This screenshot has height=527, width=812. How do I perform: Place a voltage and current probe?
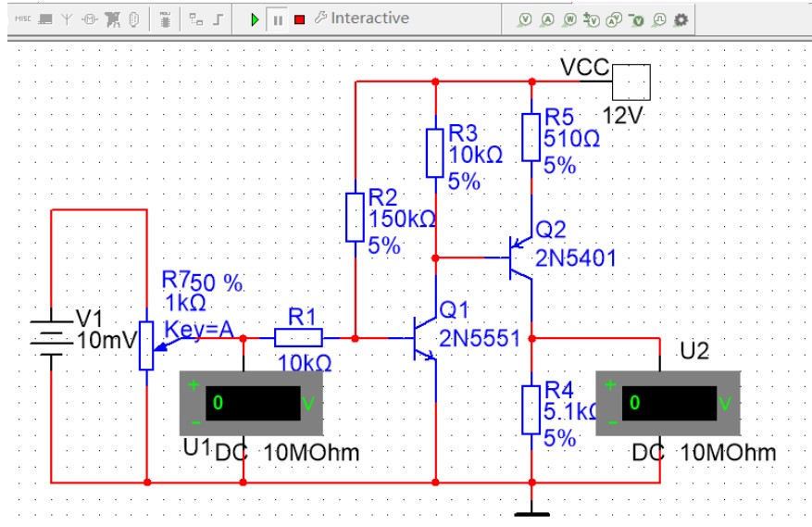click(x=614, y=19)
